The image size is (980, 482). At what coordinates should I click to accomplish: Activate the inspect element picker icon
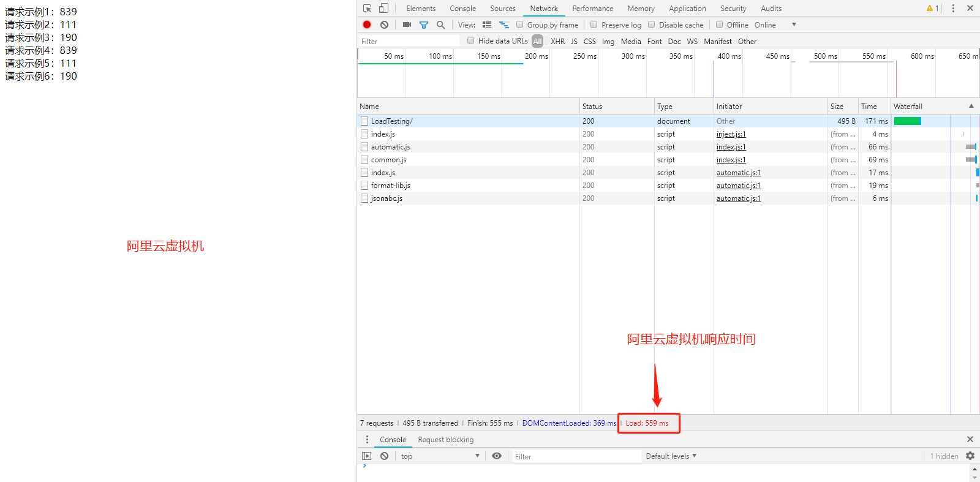[x=367, y=8]
